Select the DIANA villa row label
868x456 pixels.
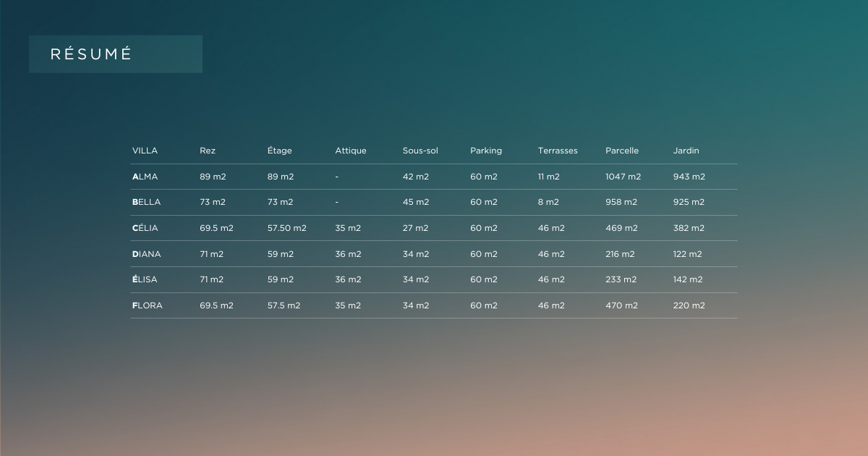click(146, 254)
